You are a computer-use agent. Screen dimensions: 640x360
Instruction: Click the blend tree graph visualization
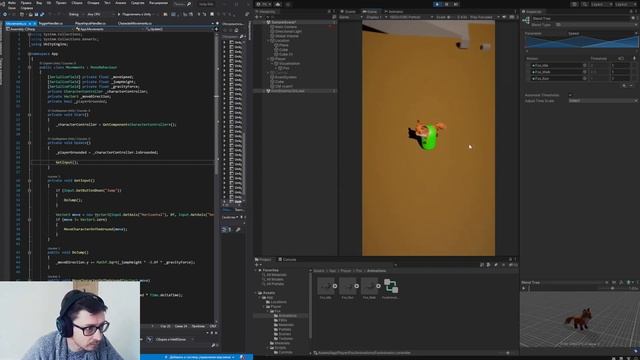click(582, 42)
